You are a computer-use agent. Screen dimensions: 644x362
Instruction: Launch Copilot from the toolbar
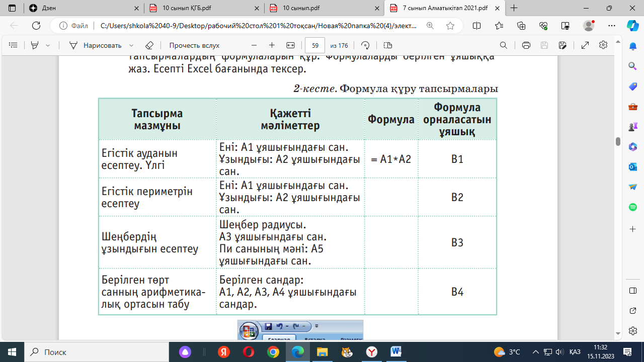[632, 26]
